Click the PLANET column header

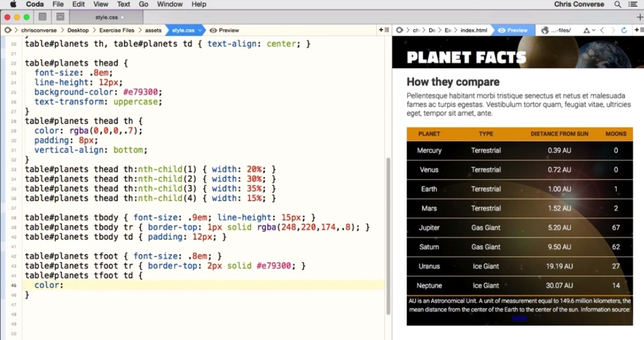429,134
